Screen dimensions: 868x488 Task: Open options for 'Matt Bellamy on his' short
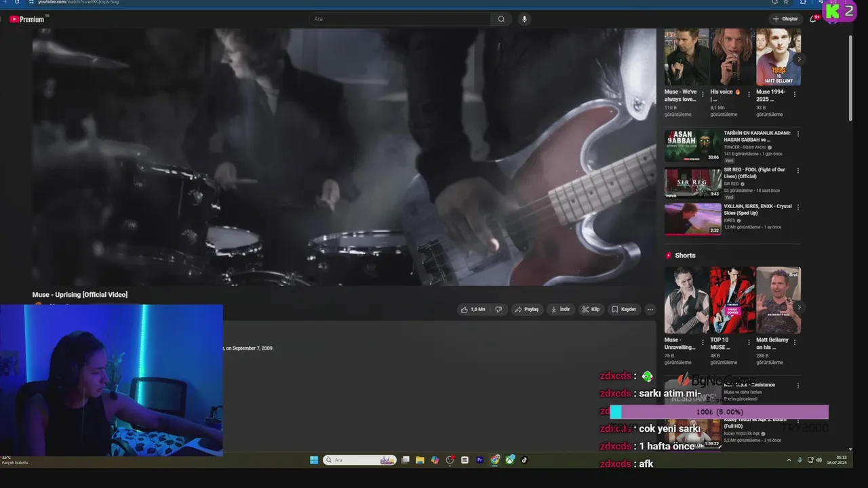(x=795, y=342)
